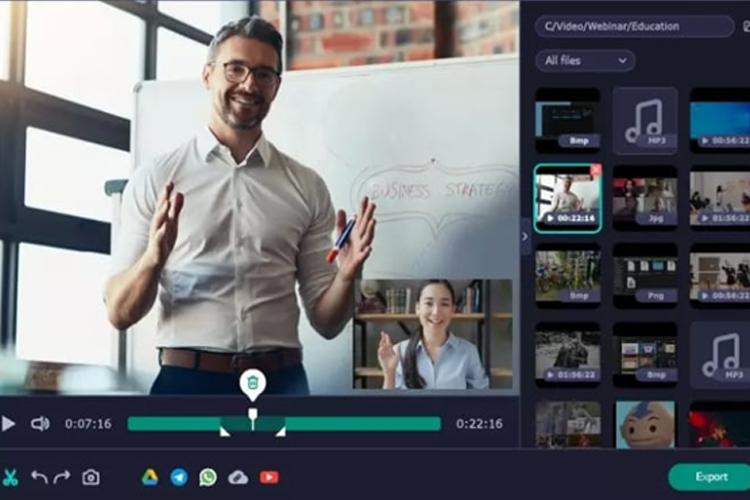
Task: Upload using the cloud link icon
Action: pyautogui.click(x=238, y=477)
